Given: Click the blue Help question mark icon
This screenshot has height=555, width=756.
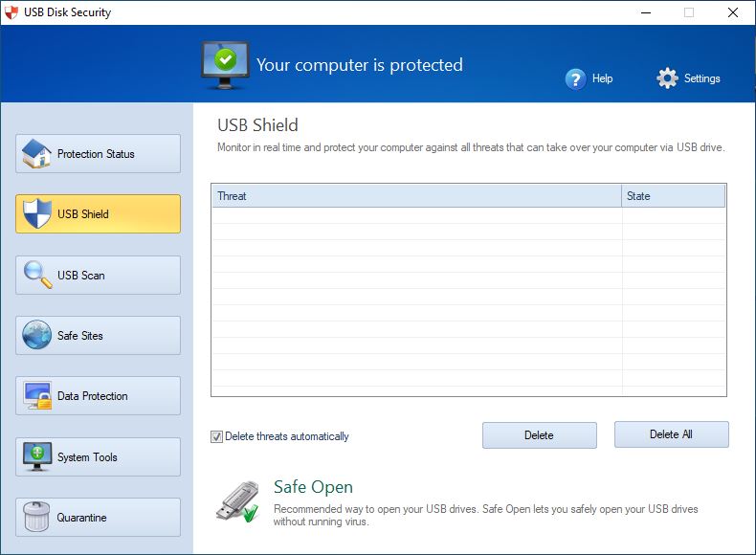Looking at the screenshot, I should coord(575,79).
